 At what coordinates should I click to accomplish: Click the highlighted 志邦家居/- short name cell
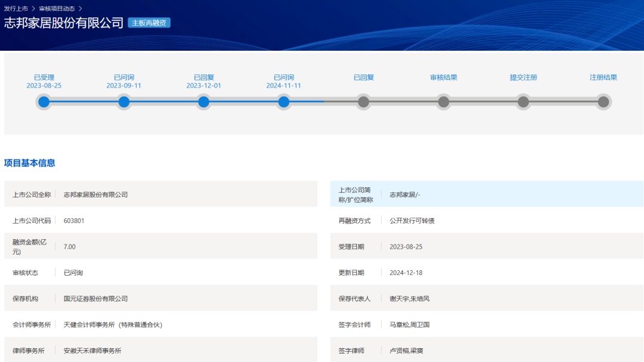pyautogui.click(x=405, y=194)
